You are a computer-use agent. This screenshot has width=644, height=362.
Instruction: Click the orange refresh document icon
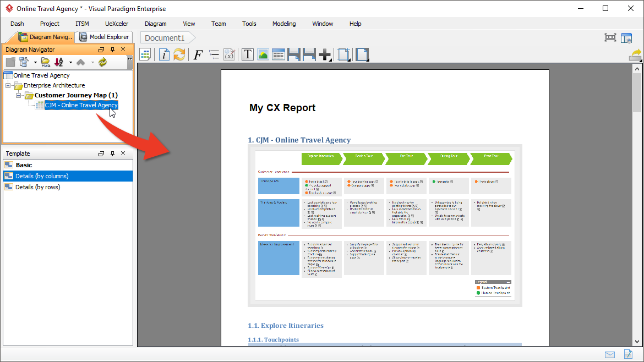coord(179,54)
